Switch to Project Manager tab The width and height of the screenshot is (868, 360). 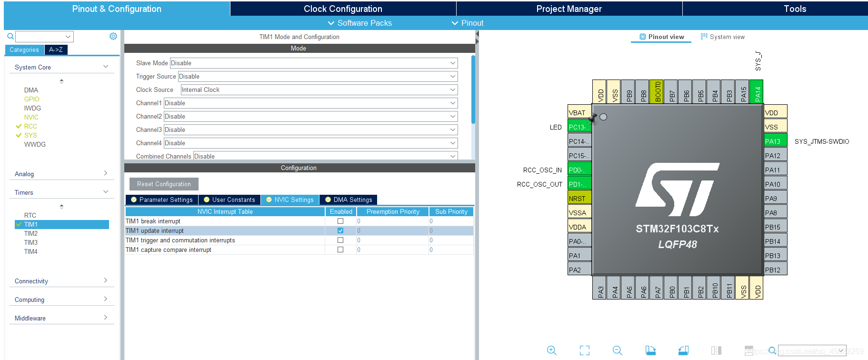[569, 9]
